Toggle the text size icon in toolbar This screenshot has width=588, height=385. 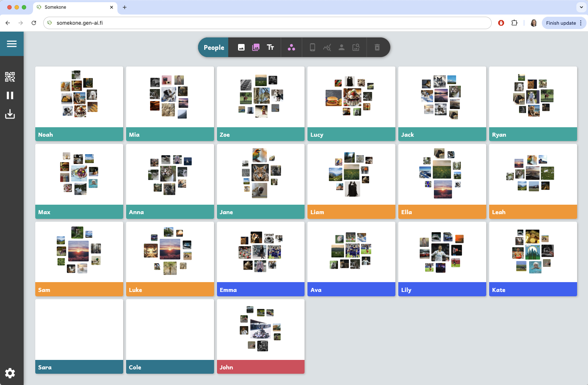[x=270, y=47]
